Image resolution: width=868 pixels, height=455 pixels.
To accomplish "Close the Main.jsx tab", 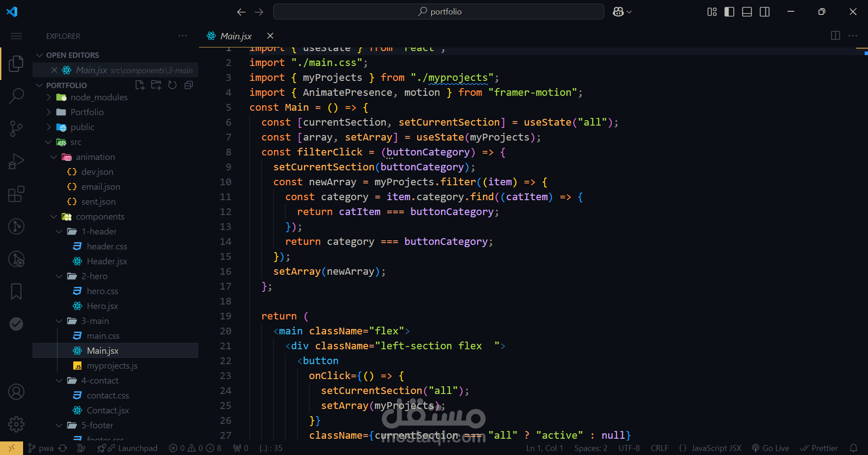I will pyautogui.click(x=270, y=36).
